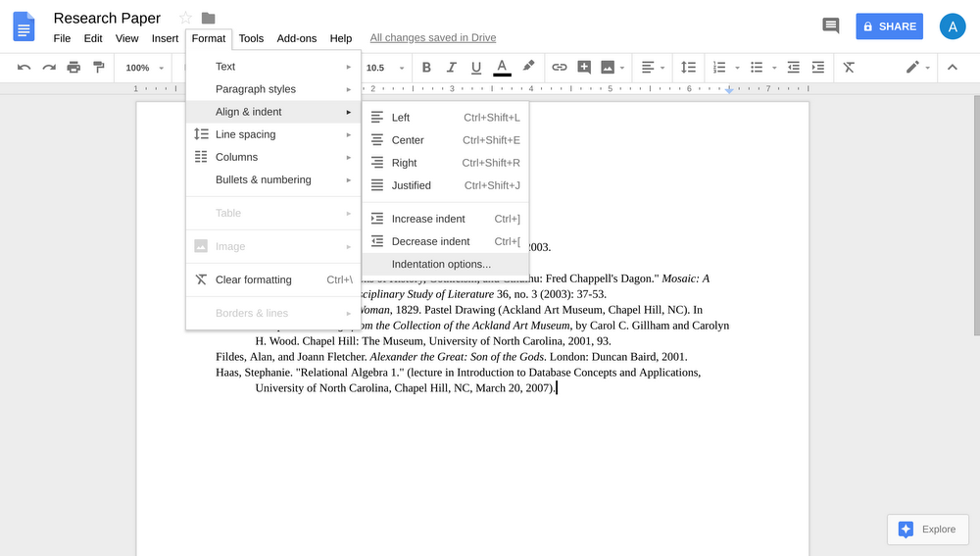Select Increase indent in submenu
Viewport: 980px width, 556px height.
click(x=446, y=219)
